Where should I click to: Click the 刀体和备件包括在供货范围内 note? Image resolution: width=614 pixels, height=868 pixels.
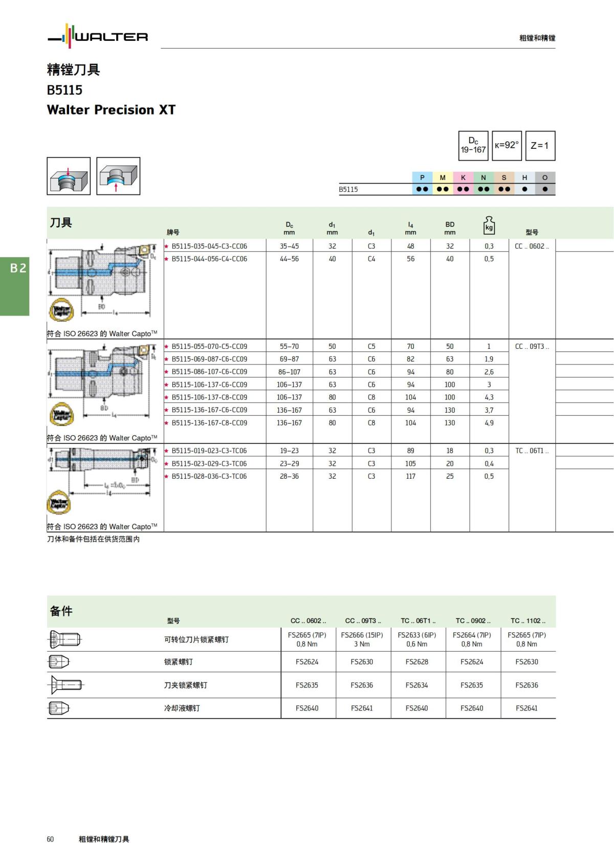94,539
